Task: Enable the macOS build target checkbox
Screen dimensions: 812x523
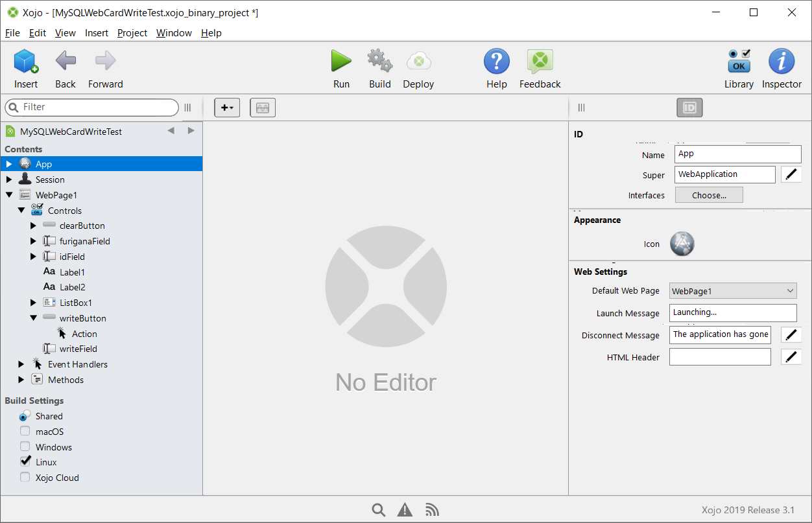Action: pos(25,432)
